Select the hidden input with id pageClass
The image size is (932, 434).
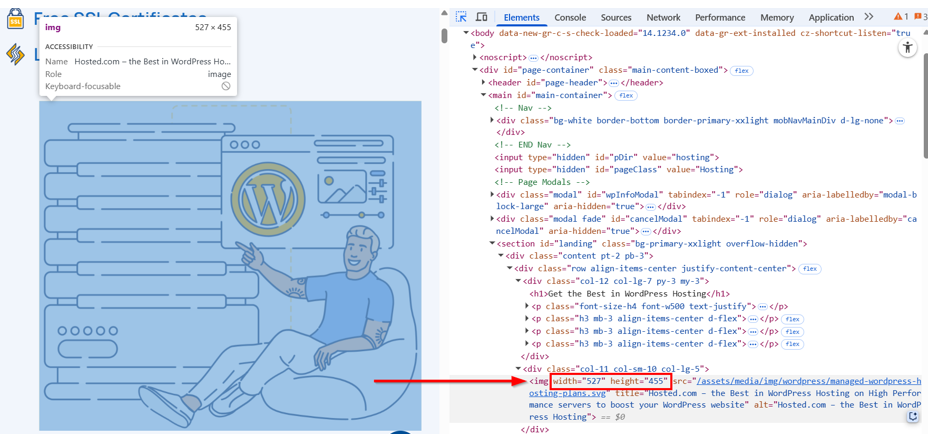[x=619, y=169]
